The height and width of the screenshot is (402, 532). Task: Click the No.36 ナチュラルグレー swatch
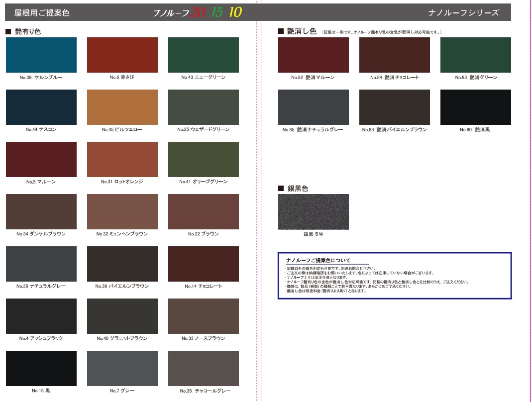[41, 264]
